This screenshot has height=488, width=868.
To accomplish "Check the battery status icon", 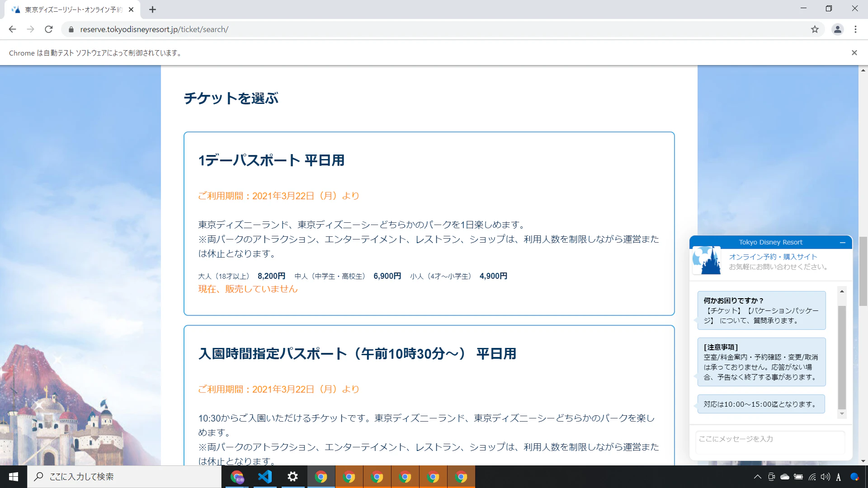I will pos(798,477).
